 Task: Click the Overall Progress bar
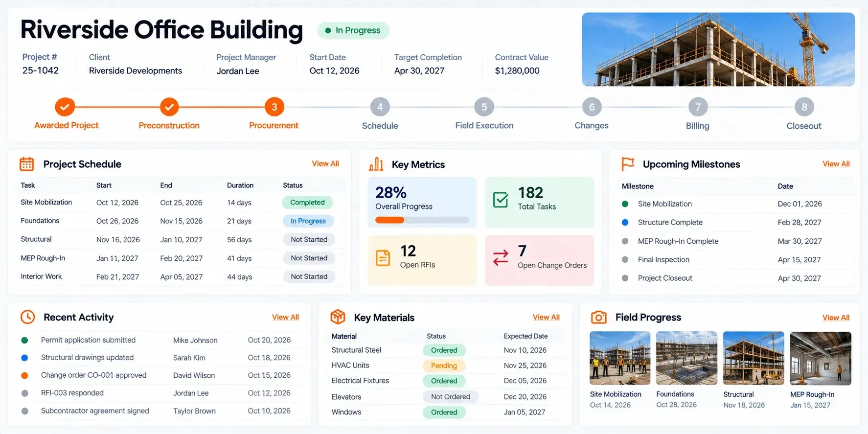pyautogui.click(x=422, y=220)
